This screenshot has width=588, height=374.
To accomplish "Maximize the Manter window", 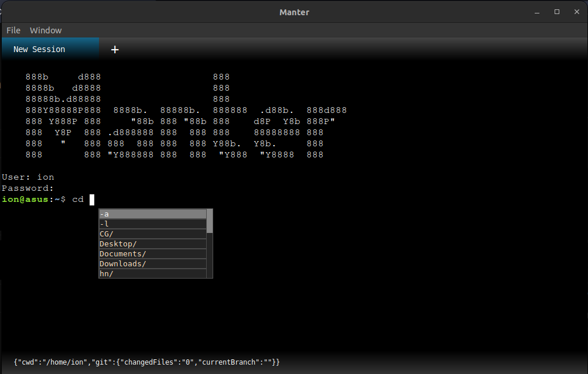I will (557, 12).
